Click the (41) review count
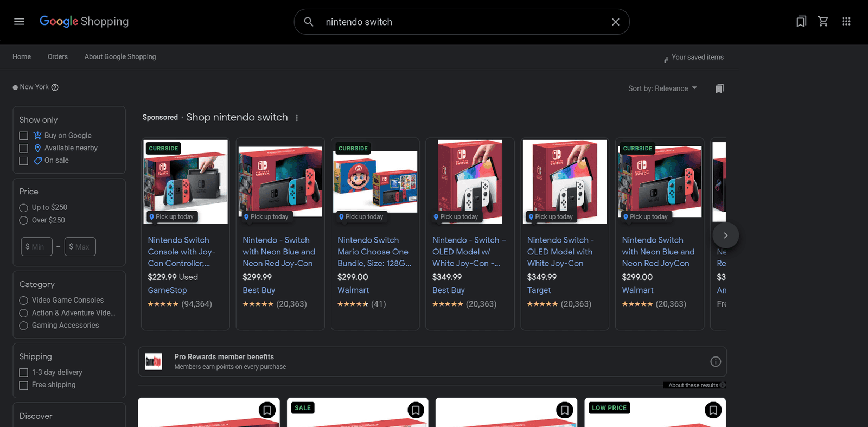The width and height of the screenshot is (868, 427). (x=379, y=304)
